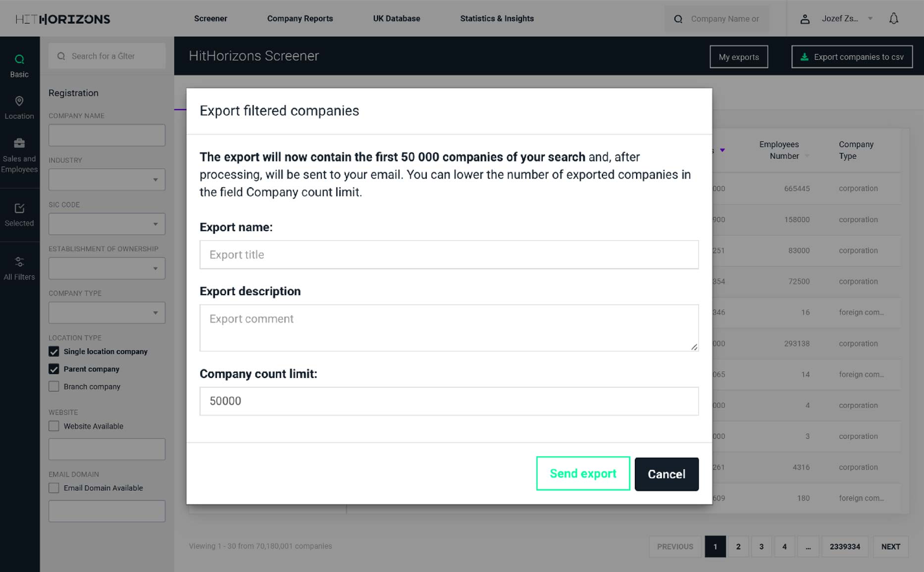Click the user profile icon
This screenshot has height=572, width=924.
click(805, 19)
